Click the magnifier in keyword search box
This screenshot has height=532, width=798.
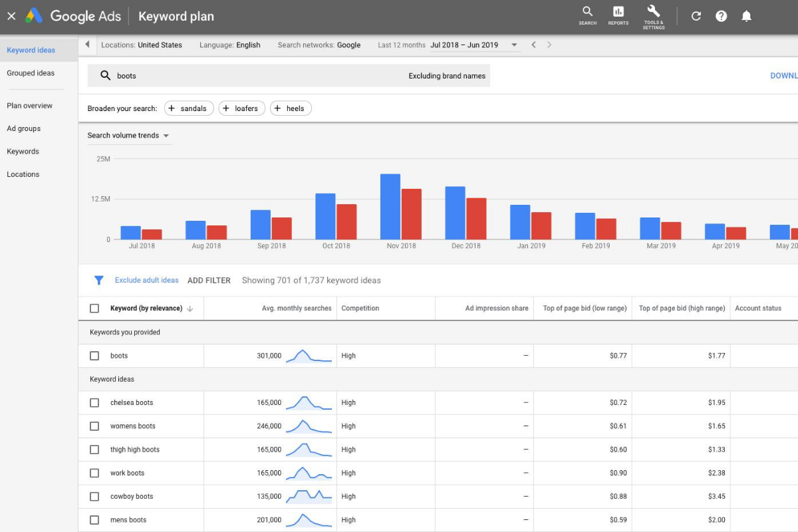[x=105, y=76]
